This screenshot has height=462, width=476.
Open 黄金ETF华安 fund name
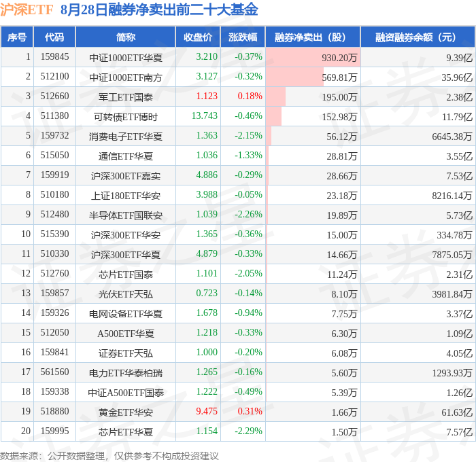coord(126,412)
